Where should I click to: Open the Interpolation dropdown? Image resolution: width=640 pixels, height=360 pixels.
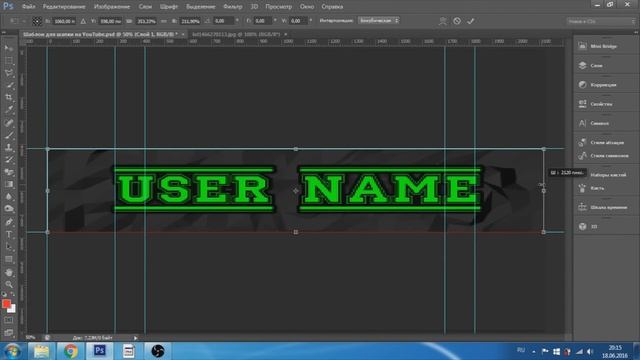pos(378,20)
